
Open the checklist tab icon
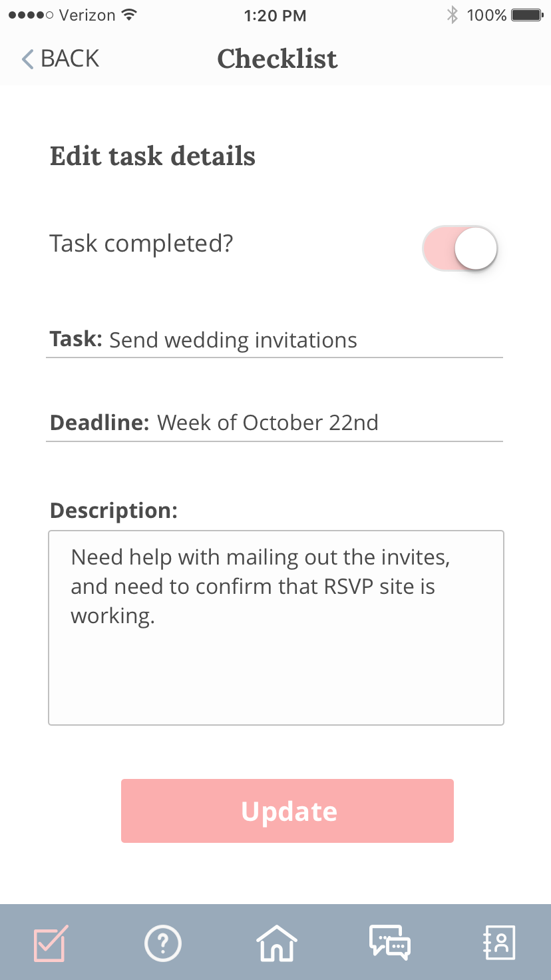[x=50, y=943]
